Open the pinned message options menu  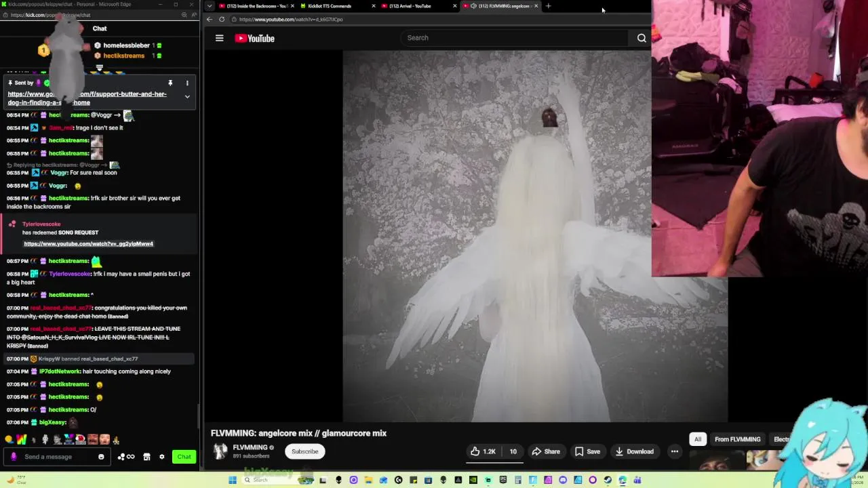187,83
